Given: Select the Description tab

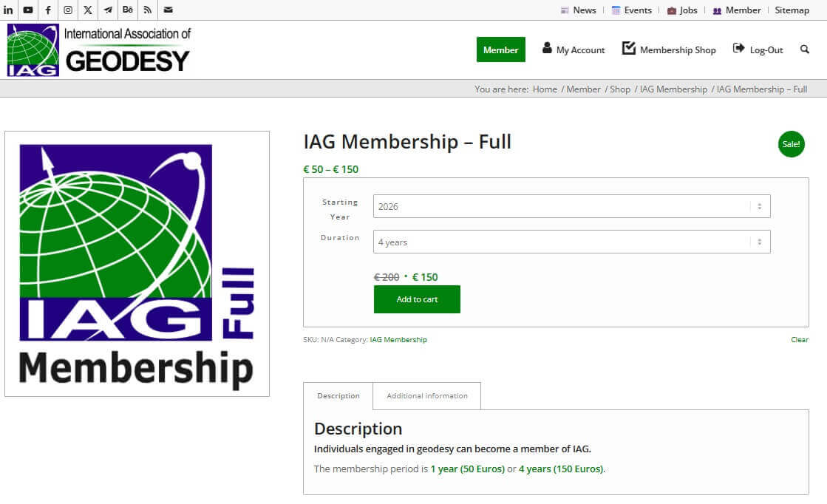Looking at the screenshot, I should (338, 396).
